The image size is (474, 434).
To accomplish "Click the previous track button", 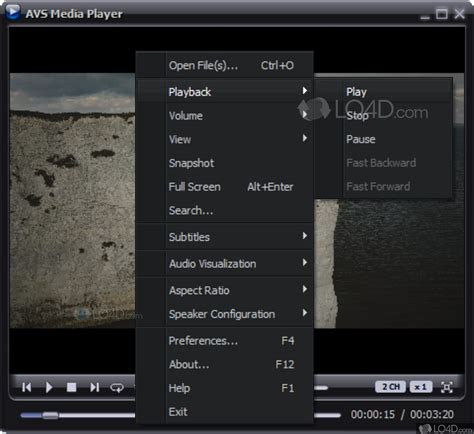I will click(27, 387).
